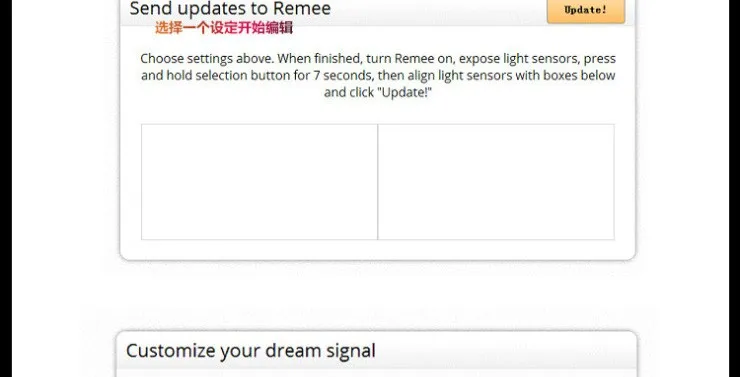The height and width of the screenshot is (377, 740).
Task: Click the empty gap between the two panels
Action: 378,296
